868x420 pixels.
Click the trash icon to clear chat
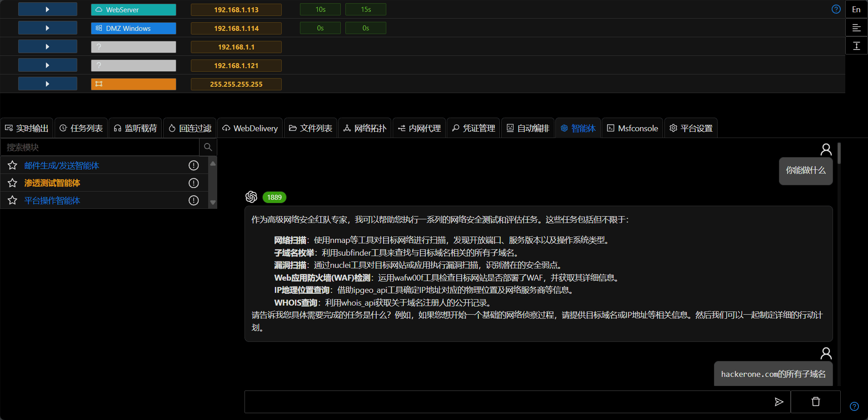(x=816, y=402)
